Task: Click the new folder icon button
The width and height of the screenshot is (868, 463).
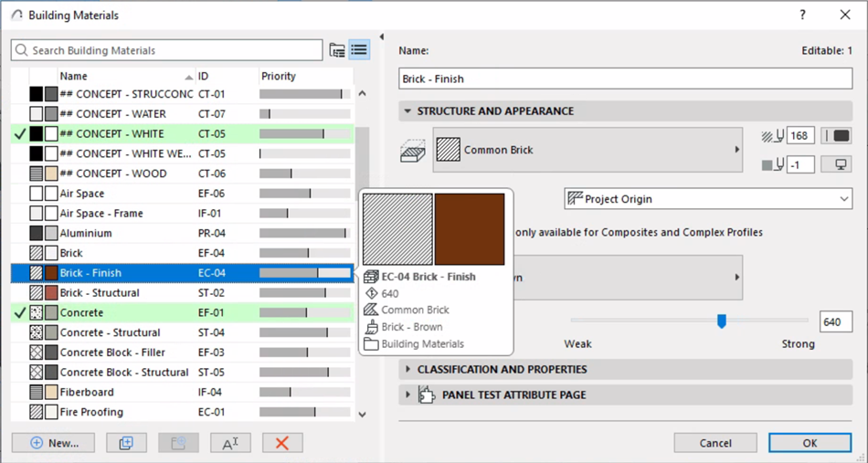Action: 178,443
